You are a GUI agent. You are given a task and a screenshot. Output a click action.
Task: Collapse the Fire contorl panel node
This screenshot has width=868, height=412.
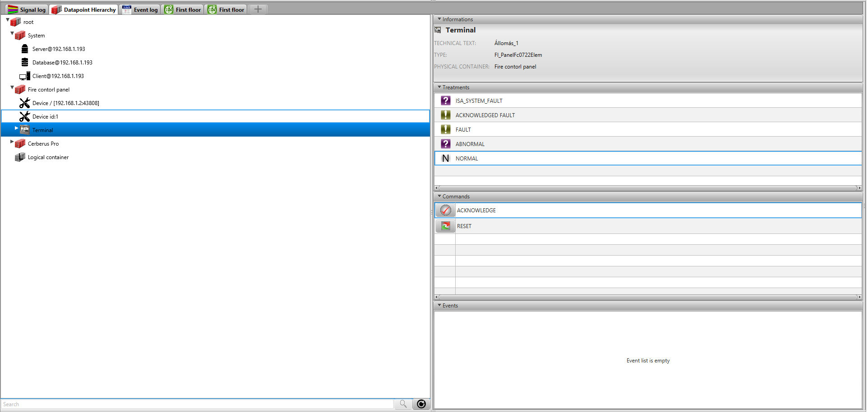click(12, 88)
